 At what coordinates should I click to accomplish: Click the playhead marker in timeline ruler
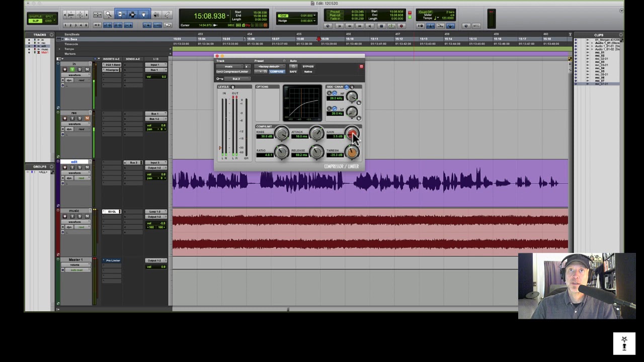click(x=318, y=39)
